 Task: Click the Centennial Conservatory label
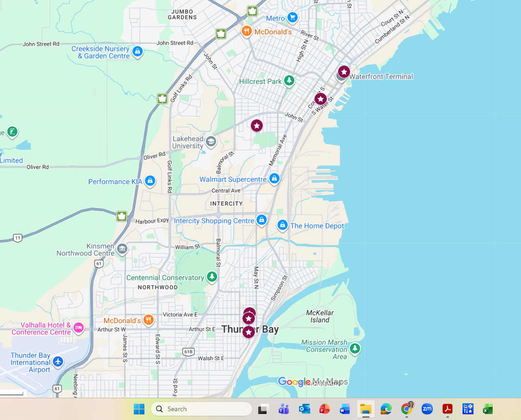(165, 278)
